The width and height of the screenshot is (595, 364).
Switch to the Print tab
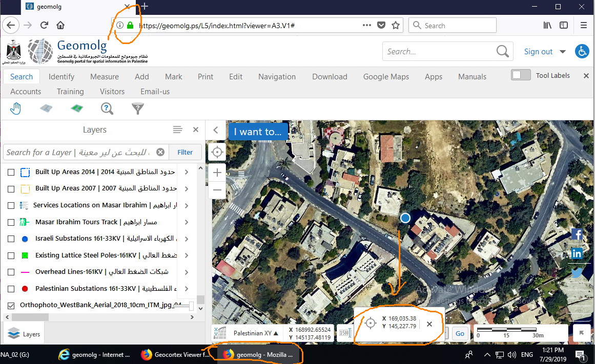(206, 77)
